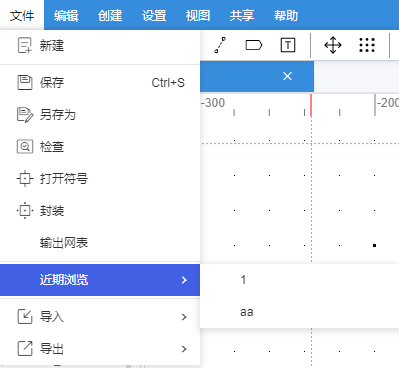The image size is (399, 368).
Task: Expand the 导入 chevron arrow
Action: coord(184,317)
